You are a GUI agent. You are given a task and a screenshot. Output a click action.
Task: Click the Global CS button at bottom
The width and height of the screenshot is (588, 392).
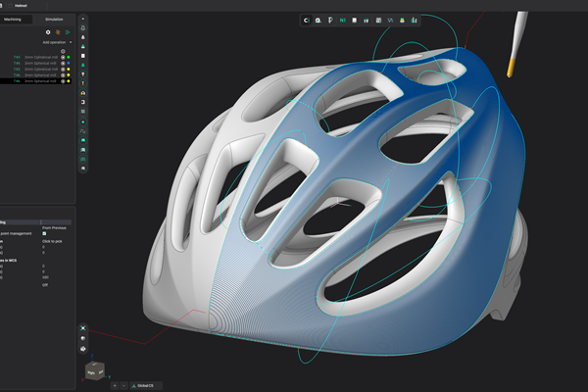[143, 385]
